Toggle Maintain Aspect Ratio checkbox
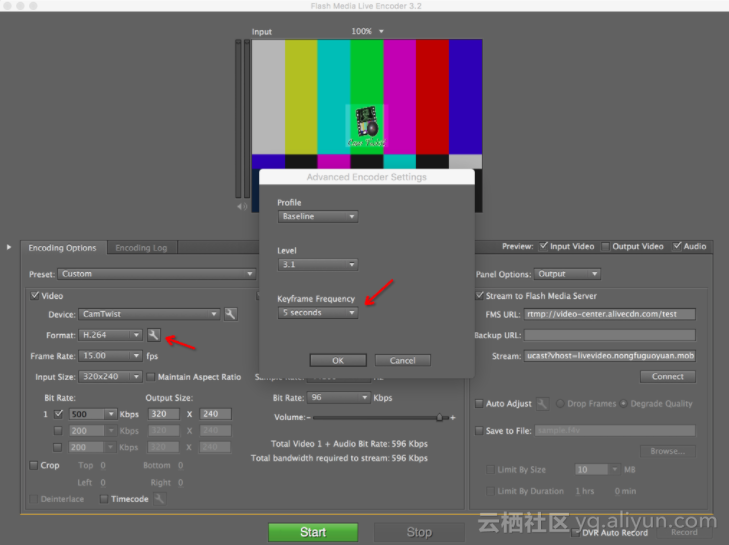Viewport: 729px width, 545px height. pyautogui.click(x=151, y=377)
